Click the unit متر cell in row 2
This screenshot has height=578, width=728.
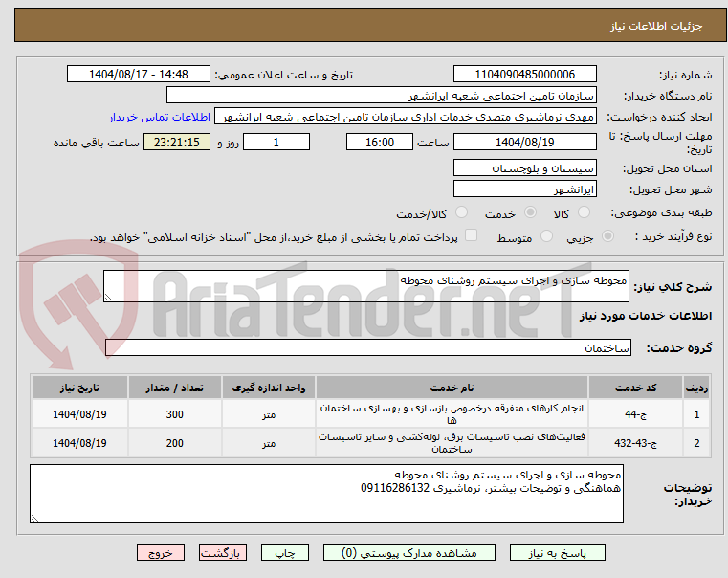coord(269,443)
